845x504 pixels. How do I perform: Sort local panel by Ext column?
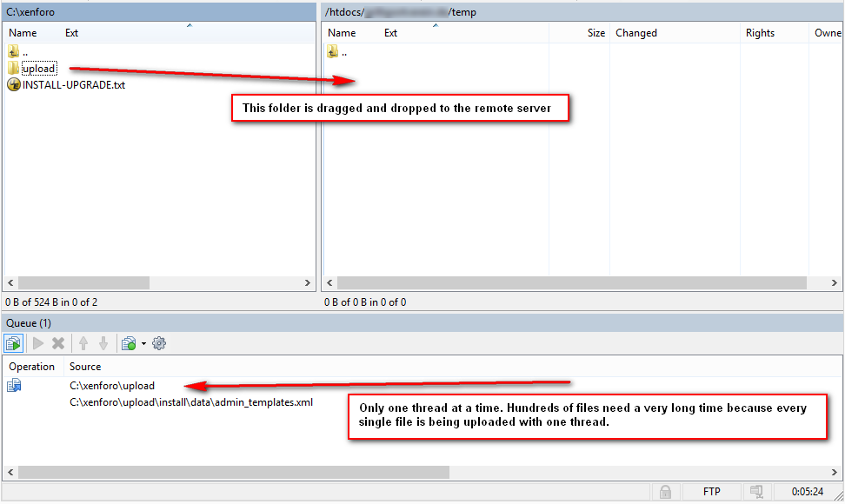72,33
